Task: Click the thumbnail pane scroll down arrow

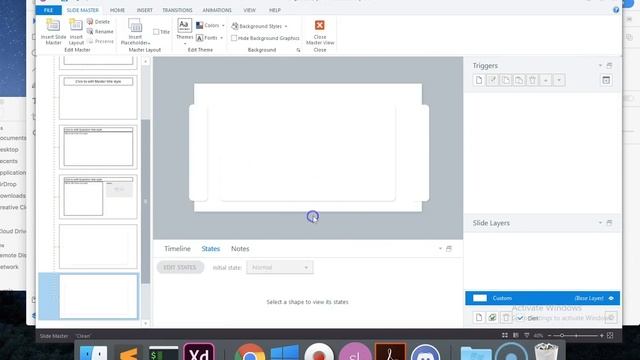Action: tap(146, 323)
